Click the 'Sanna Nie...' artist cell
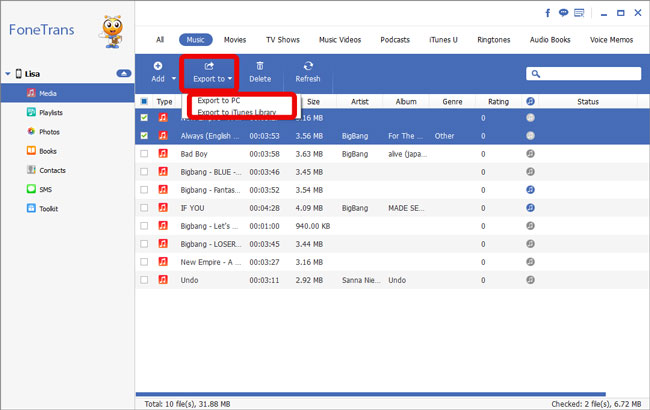This screenshot has height=410, width=650. (361, 280)
